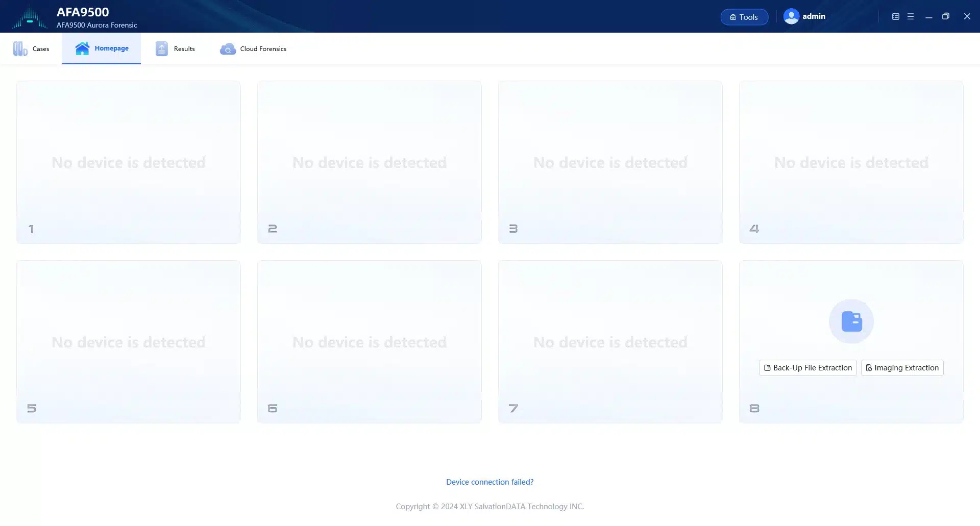The height and width of the screenshot is (526, 980).
Task: Open the calendar/log icon in title bar
Action: pyautogui.click(x=895, y=17)
